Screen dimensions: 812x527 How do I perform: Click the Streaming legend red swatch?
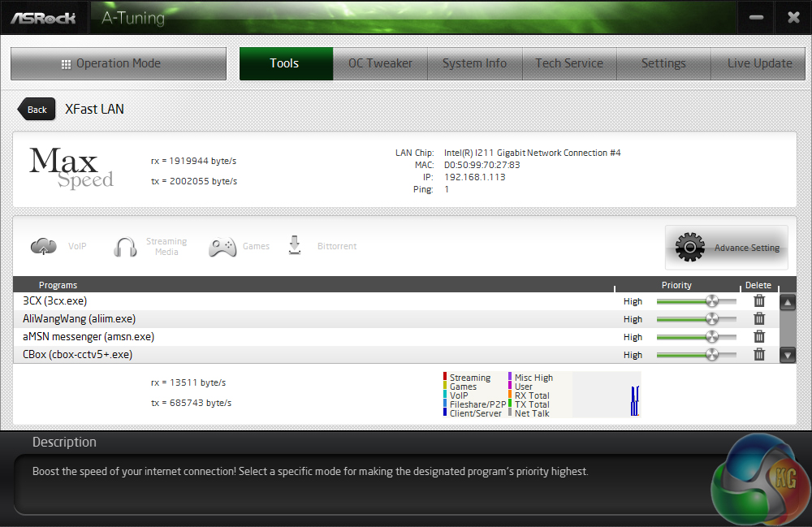click(x=445, y=376)
